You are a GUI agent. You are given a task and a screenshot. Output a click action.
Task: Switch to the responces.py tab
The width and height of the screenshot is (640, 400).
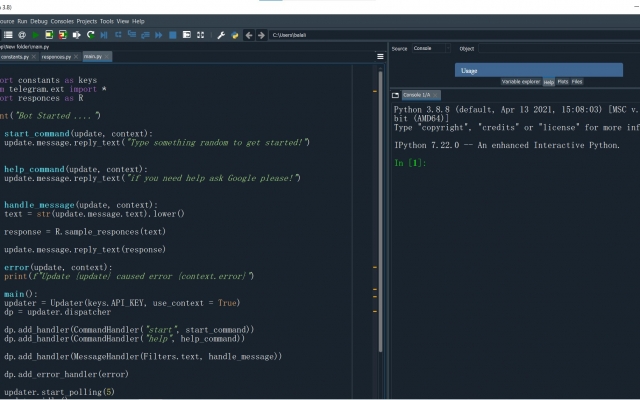click(x=56, y=57)
